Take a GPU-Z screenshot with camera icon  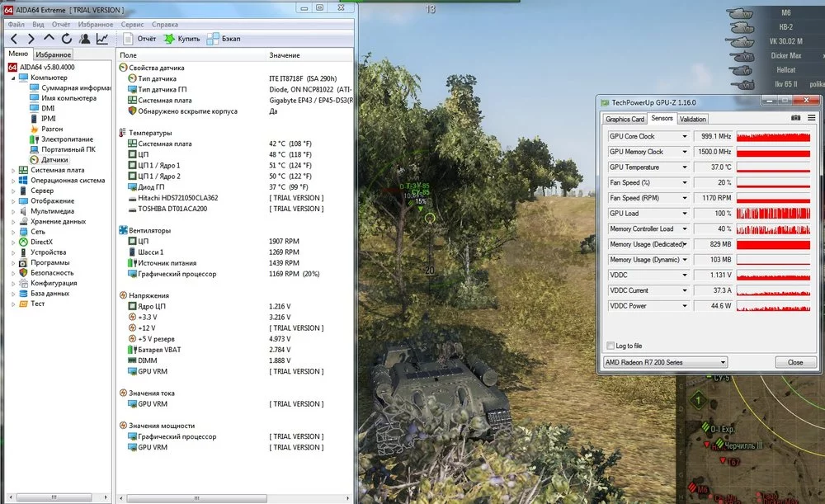(795, 119)
